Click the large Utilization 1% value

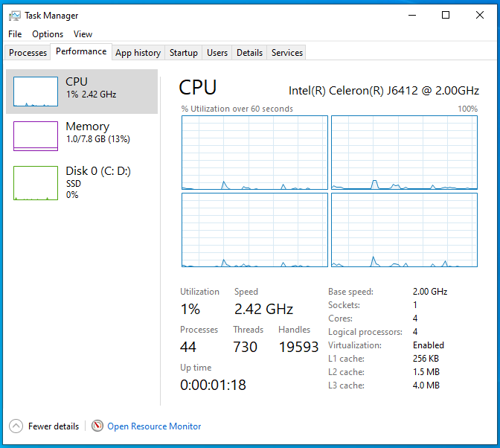[x=190, y=309]
